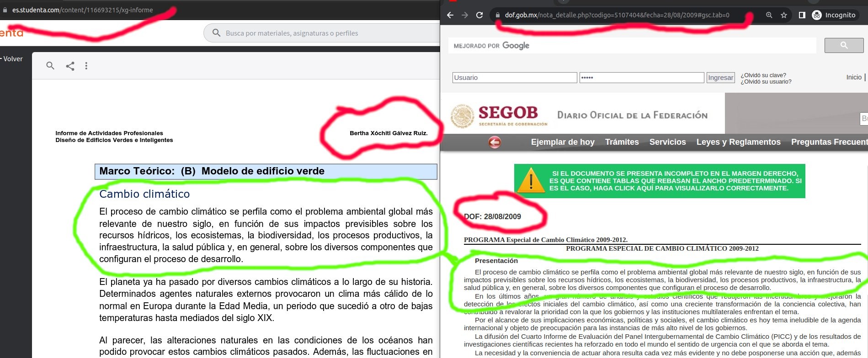Open the Servicios menu
Screen dimensions: 868x358
tap(667, 142)
